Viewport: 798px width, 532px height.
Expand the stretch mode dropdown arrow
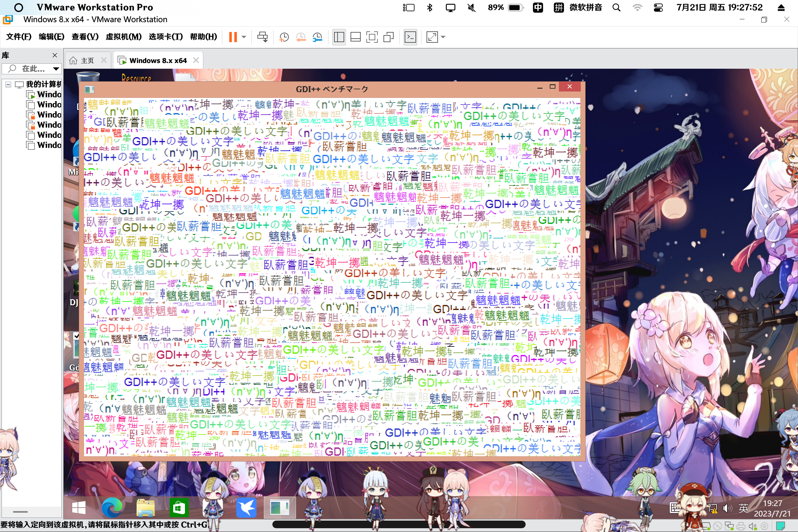[x=443, y=37]
